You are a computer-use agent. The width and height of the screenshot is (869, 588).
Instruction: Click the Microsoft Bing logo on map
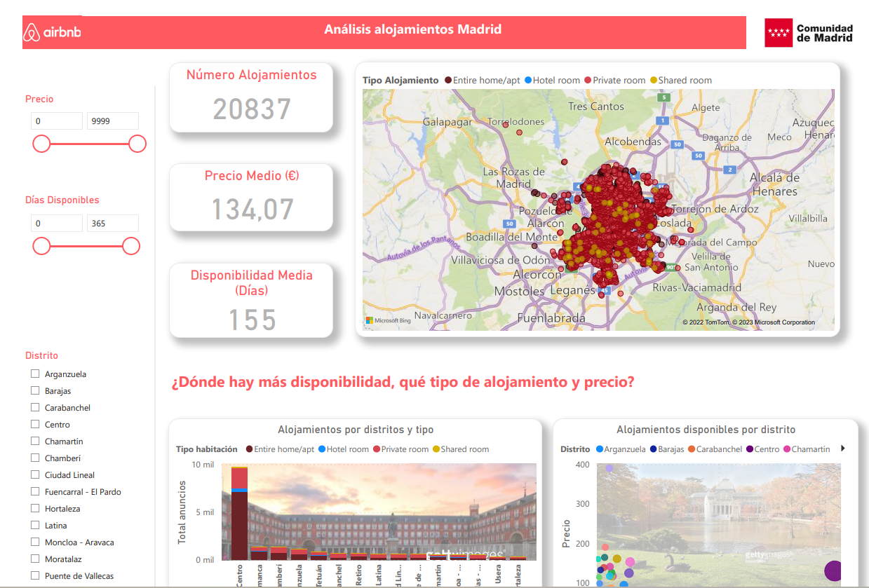tap(388, 320)
